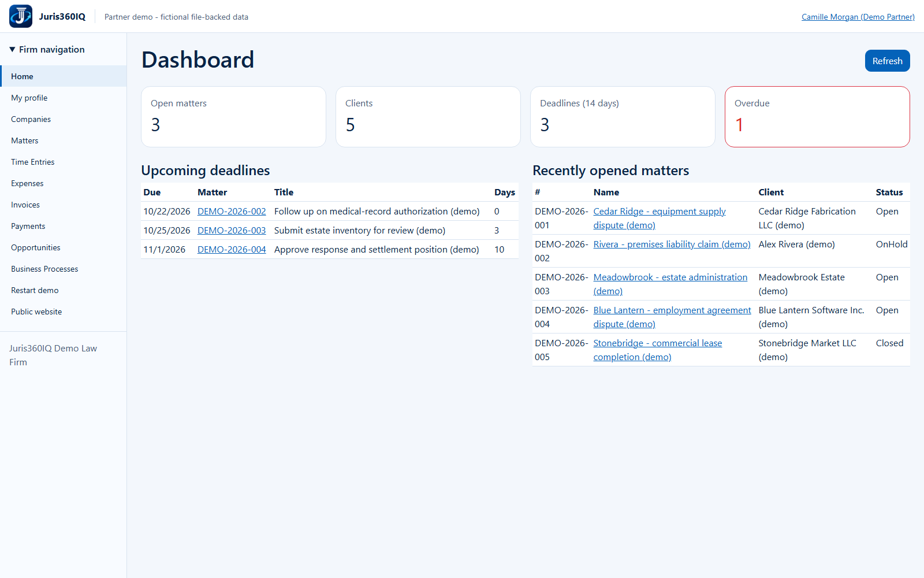Collapse the Firm navigation section
924x578 pixels.
pyautogui.click(x=47, y=50)
